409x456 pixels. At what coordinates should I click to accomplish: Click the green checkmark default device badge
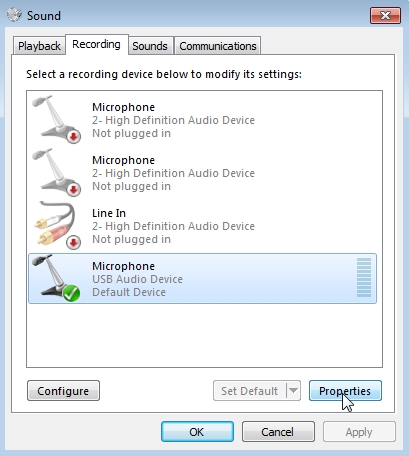pyautogui.click(x=71, y=294)
